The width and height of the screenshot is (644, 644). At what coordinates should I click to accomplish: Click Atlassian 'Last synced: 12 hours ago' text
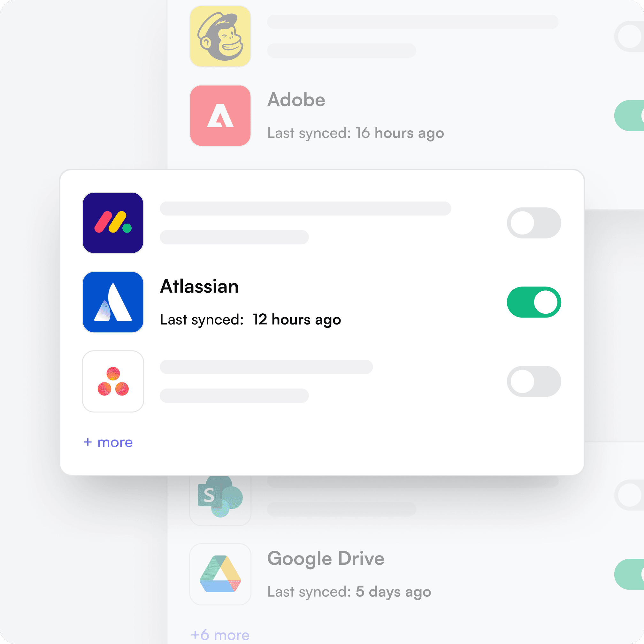(x=250, y=320)
